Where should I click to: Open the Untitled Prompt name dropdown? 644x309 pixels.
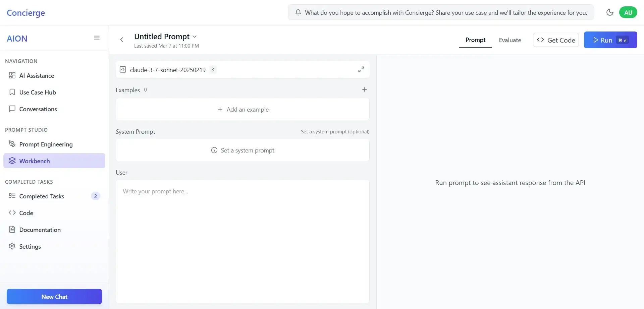pos(195,37)
